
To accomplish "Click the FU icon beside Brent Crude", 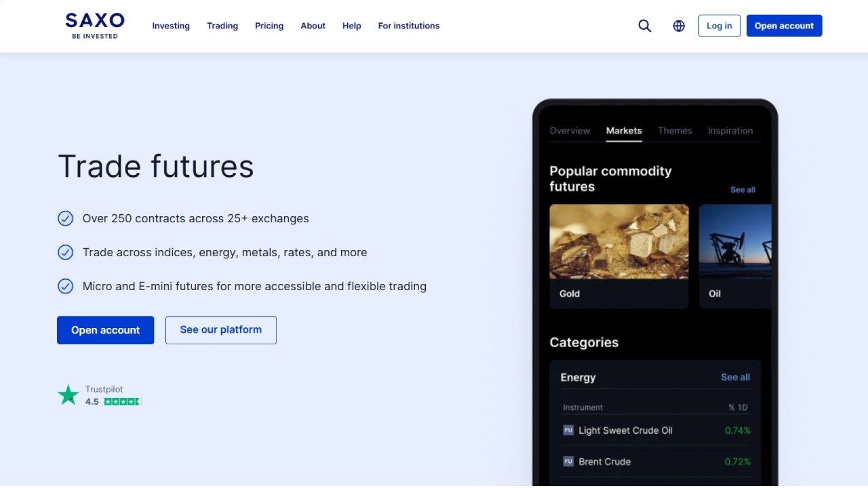I will click(x=568, y=461).
